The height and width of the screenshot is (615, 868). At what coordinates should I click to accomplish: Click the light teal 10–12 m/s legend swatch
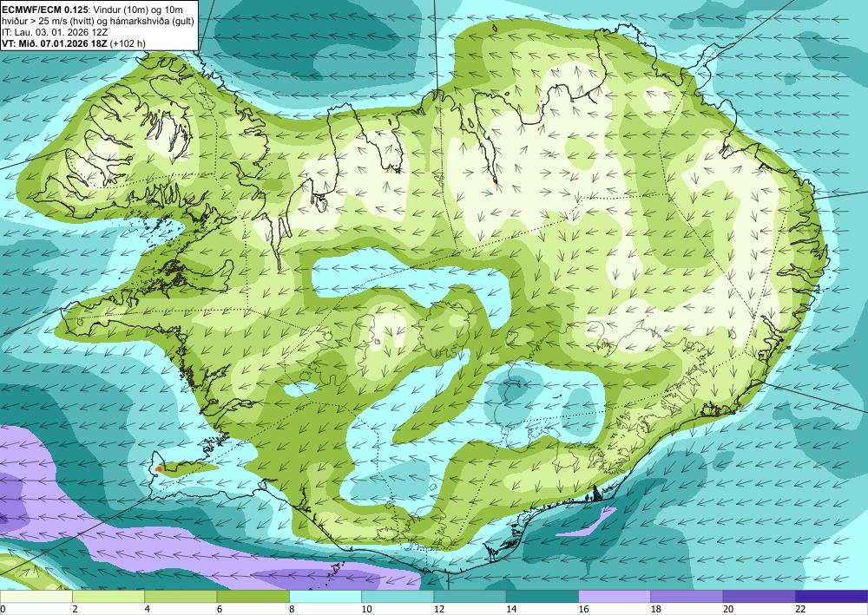398,596
